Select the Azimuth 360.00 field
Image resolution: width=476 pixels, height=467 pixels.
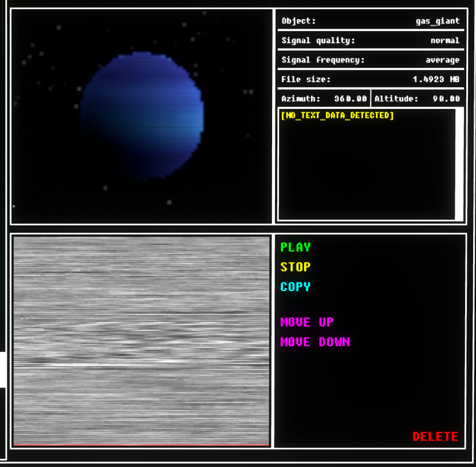pyautogui.click(x=324, y=99)
